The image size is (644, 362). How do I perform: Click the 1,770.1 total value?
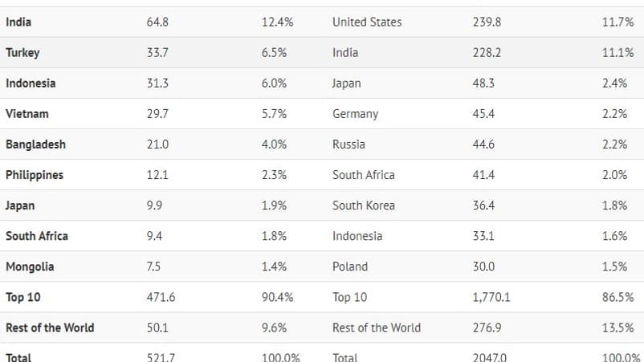pos(491,297)
